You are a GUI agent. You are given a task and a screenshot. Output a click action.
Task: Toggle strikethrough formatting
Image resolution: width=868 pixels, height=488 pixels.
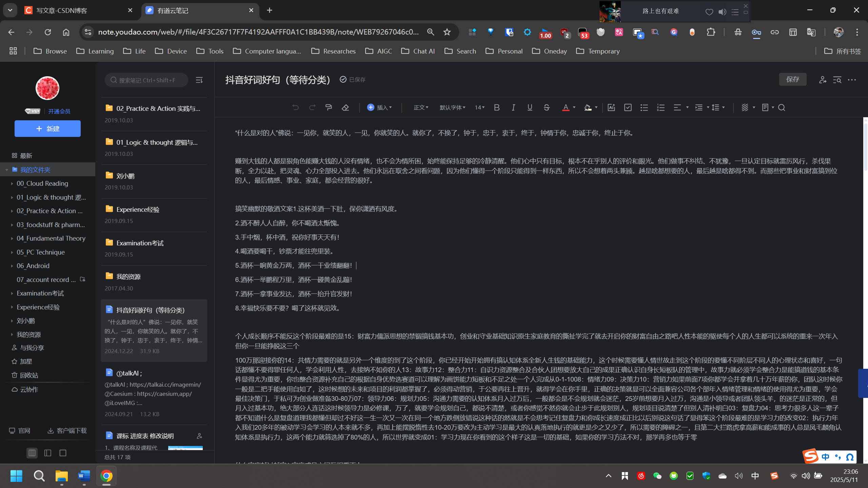click(x=547, y=107)
